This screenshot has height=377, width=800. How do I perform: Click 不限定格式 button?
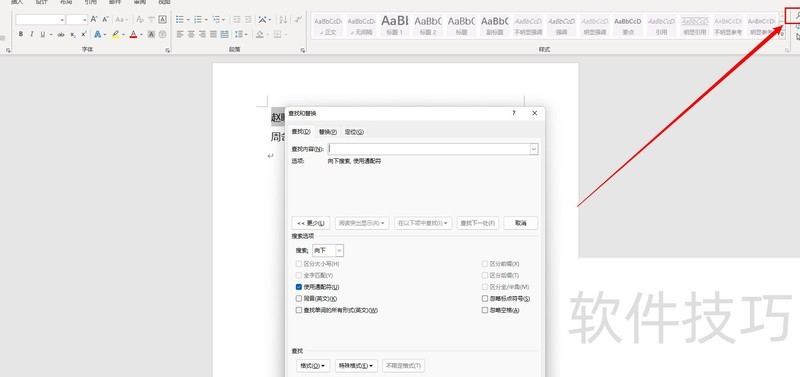click(404, 366)
